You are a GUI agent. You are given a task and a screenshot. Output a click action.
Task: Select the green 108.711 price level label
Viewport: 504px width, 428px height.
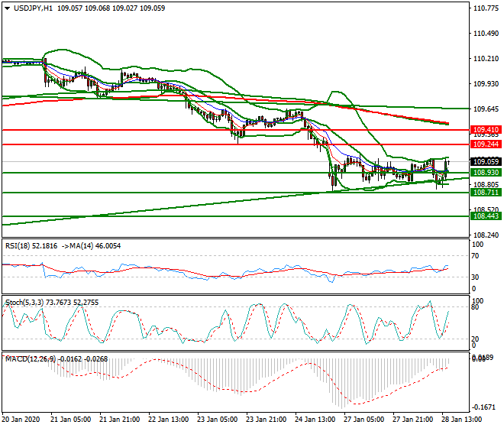click(486, 193)
